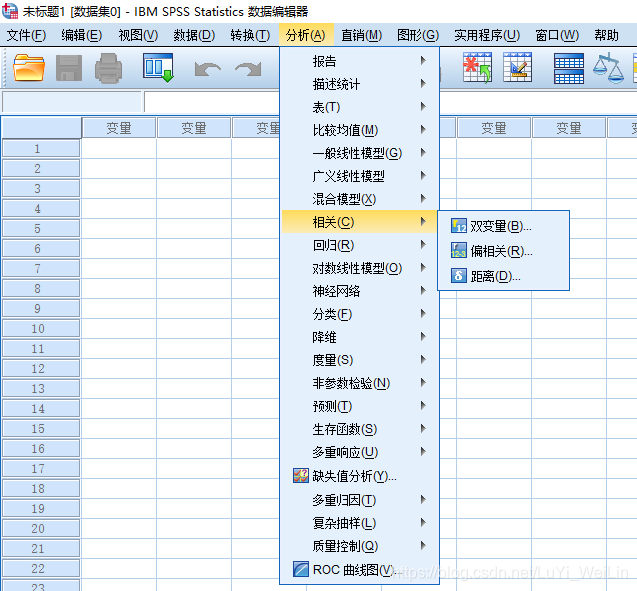Open the 转换(T) menu
The height and width of the screenshot is (591, 637).
250,35
